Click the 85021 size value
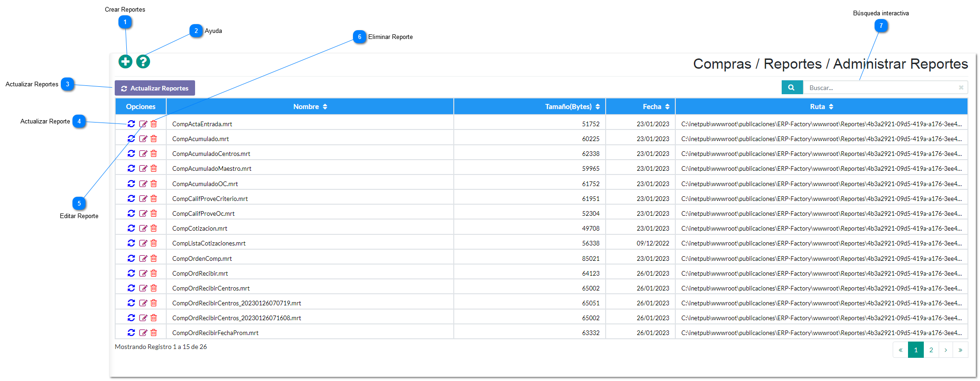The height and width of the screenshot is (381, 980). 591,258
